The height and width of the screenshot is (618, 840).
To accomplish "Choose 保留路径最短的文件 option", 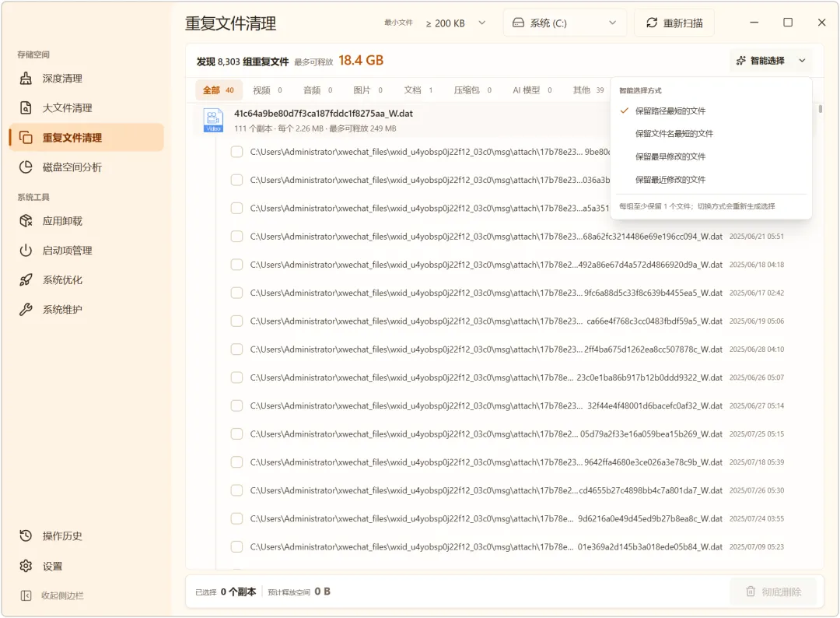I will click(x=711, y=111).
